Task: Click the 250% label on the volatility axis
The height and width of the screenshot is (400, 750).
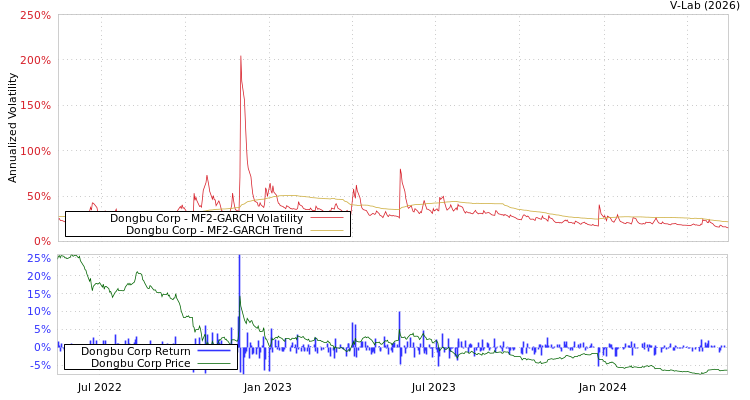Action: coord(35,16)
